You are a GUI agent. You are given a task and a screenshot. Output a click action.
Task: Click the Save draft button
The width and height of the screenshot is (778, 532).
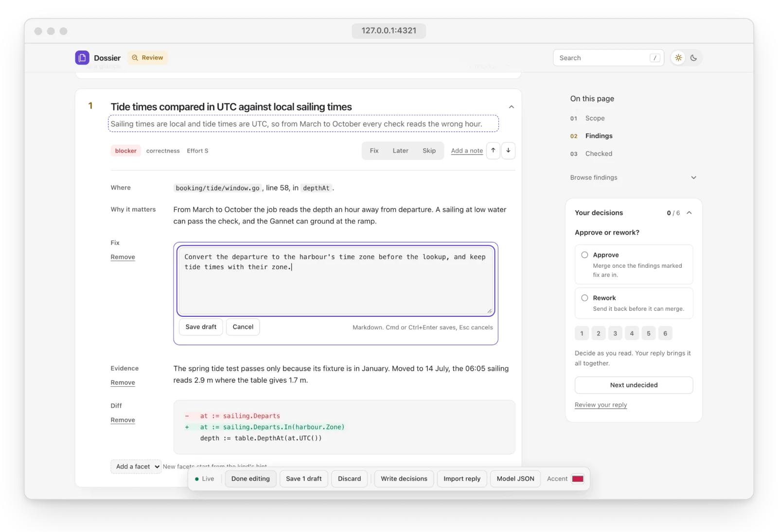tap(201, 327)
